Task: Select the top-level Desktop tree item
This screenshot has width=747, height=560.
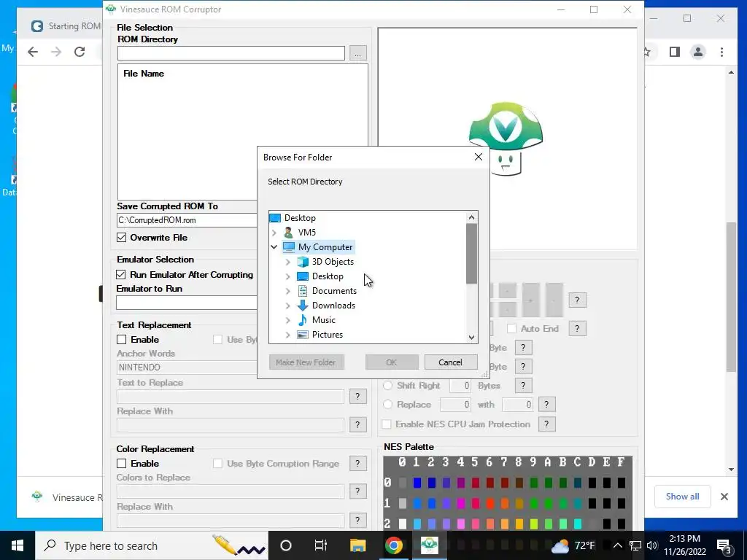Action: coord(300,218)
